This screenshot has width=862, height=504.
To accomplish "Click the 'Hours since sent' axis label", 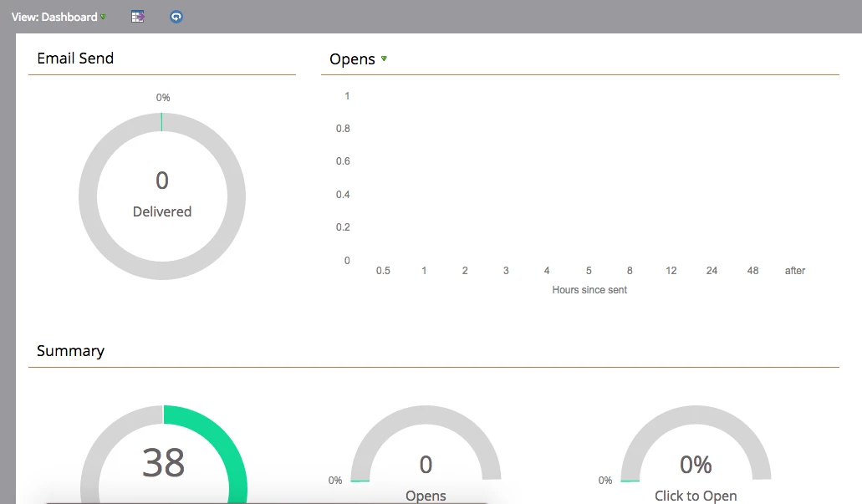I will 589,290.
